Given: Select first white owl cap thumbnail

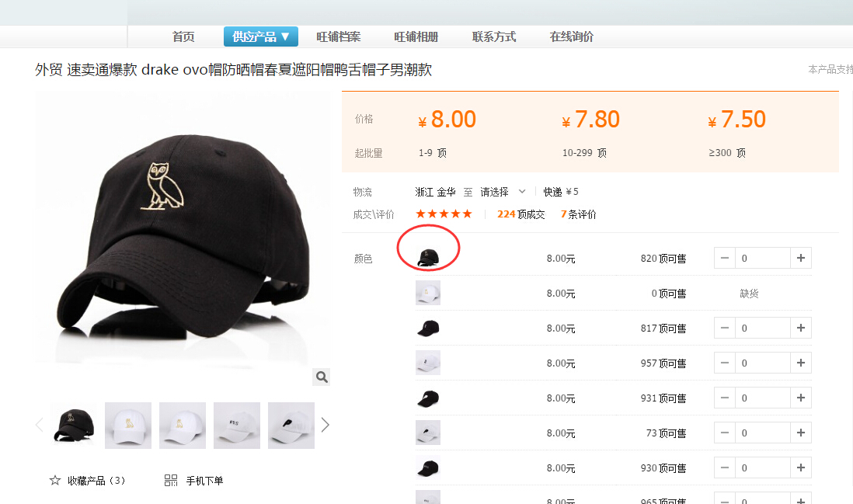Looking at the screenshot, I should click(128, 425).
